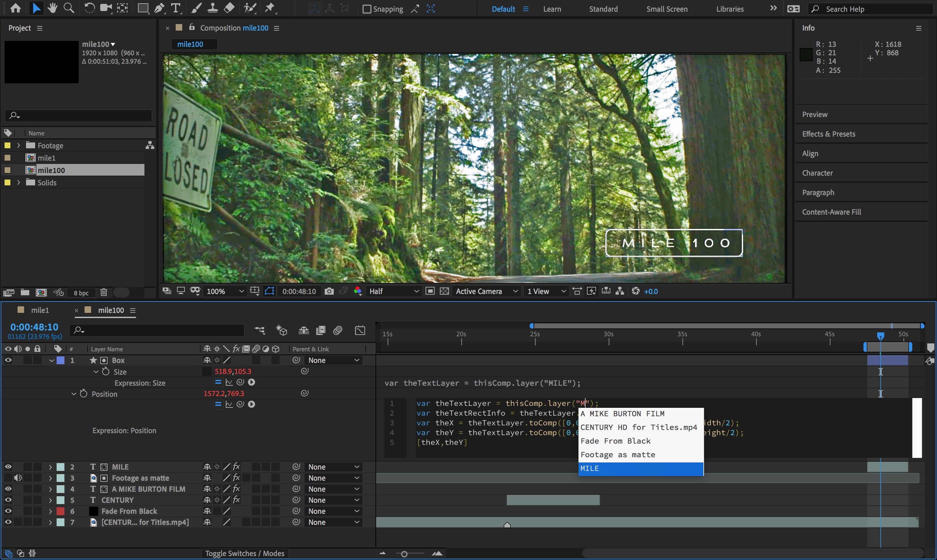937x560 pixels.
Task: Expand the Footage folder in Project
Action: click(19, 145)
